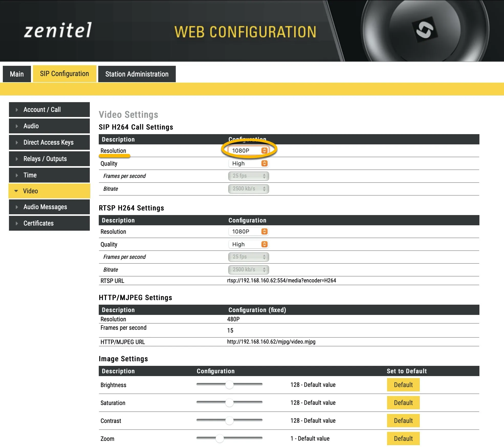504x447 pixels.
Task: Click the arrow icon beside Audio Messages
Action: tap(17, 207)
